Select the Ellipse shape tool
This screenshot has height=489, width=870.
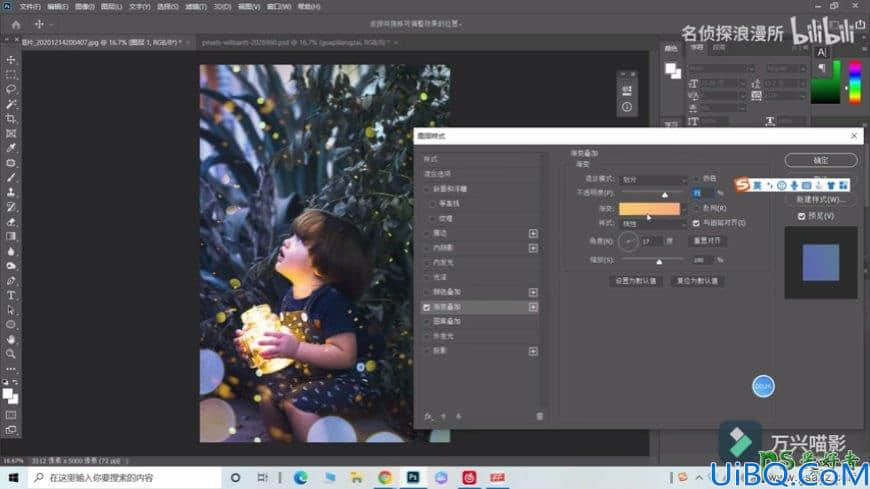tap(11, 325)
